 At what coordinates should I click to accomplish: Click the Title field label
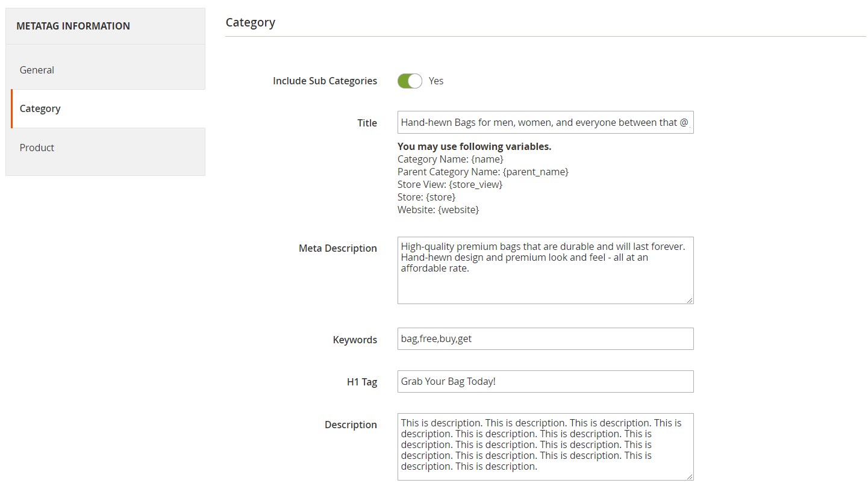(367, 123)
